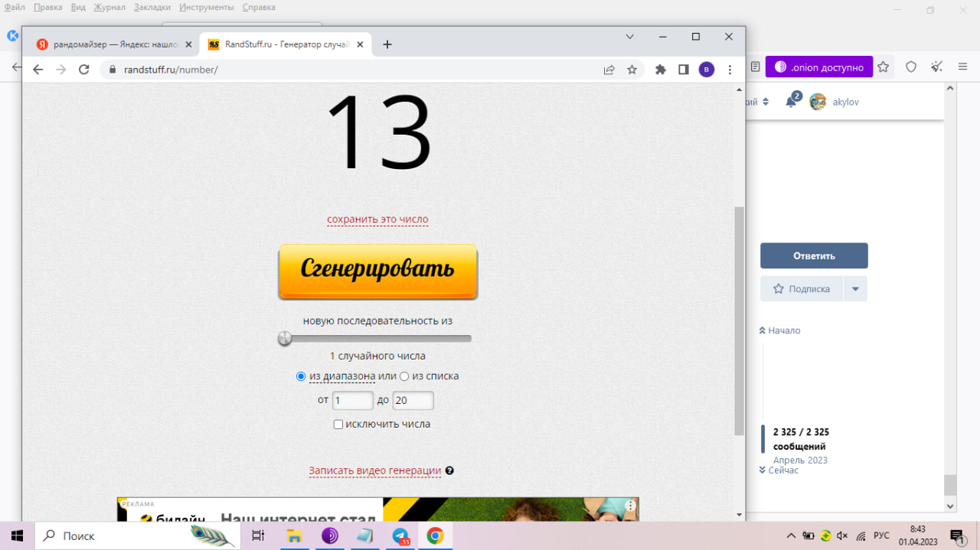
Task: Click the akylov user avatar
Action: [x=818, y=102]
